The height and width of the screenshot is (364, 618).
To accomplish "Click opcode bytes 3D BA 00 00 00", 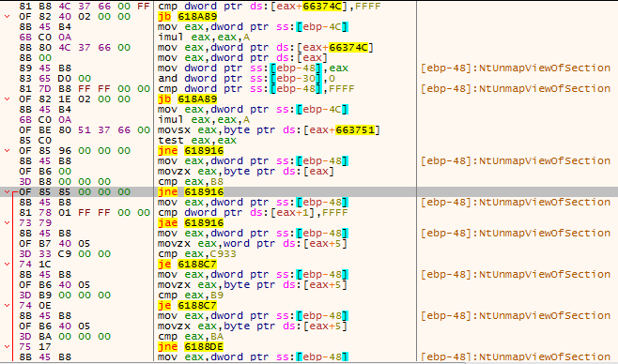I will click(65, 337).
